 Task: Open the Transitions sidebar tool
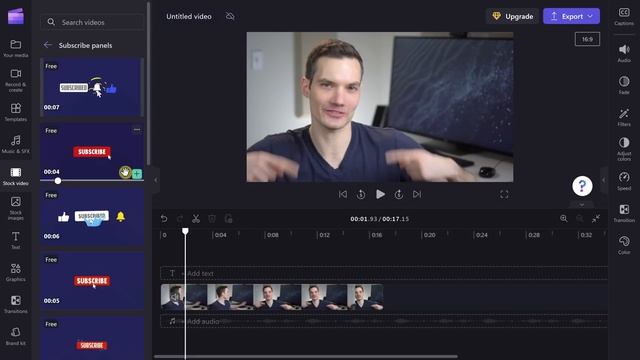pyautogui.click(x=16, y=304)
